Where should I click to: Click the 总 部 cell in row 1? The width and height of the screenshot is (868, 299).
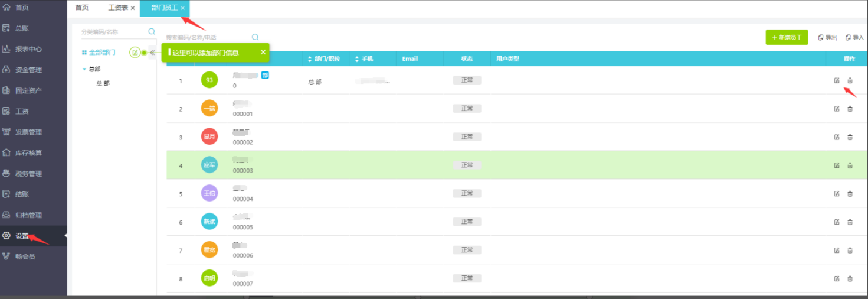point(315,82)
